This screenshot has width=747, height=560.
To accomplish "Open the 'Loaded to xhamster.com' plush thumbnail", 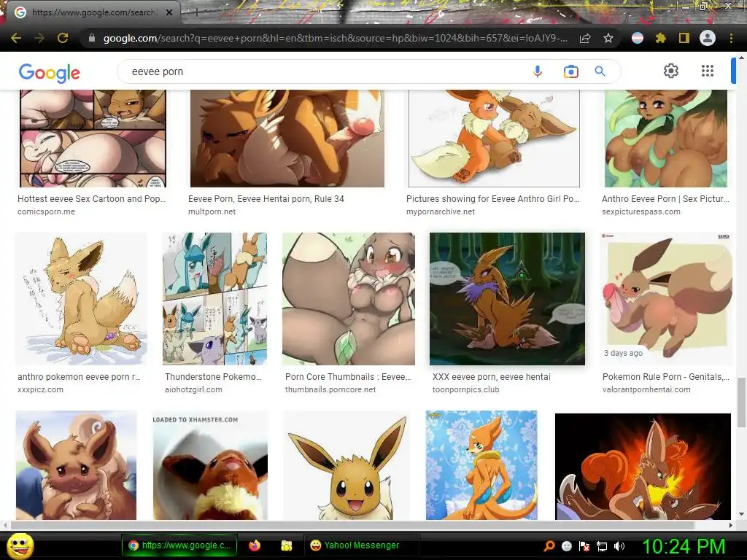I will pos(210,465).
